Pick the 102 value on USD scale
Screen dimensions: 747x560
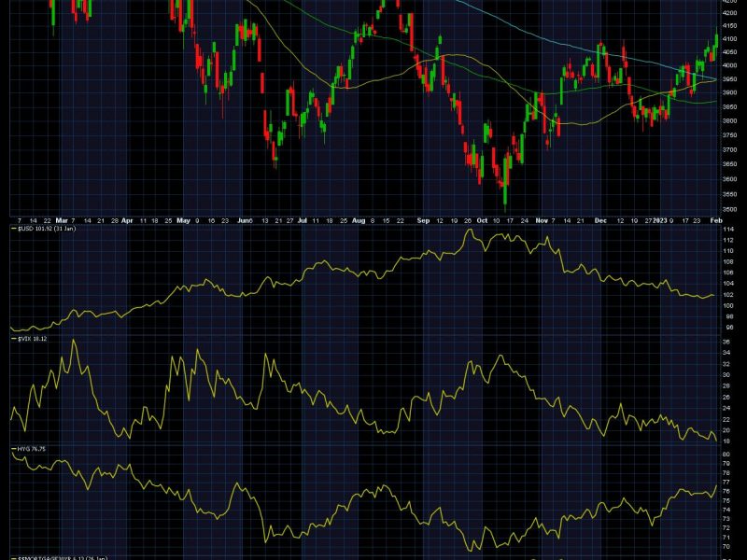[728, 295]
